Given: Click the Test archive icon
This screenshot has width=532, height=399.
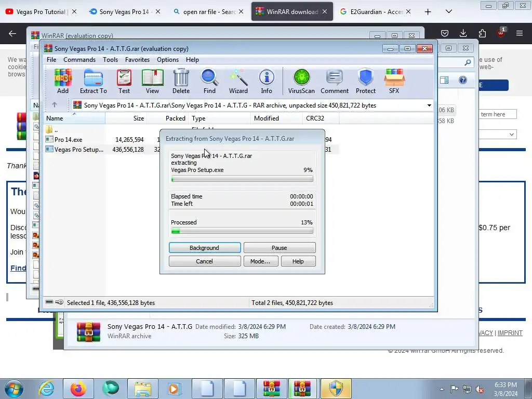Looking at the screenshot, I should pos(124,82).
